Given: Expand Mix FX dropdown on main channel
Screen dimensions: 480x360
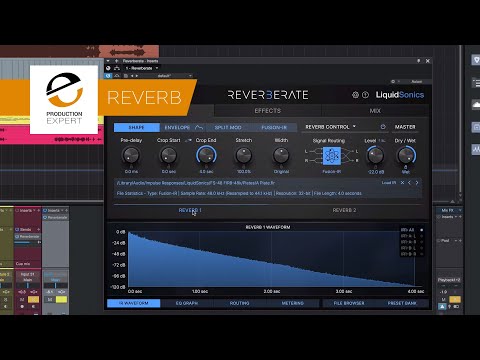Looking at the screenshot, I should (460, 210).
